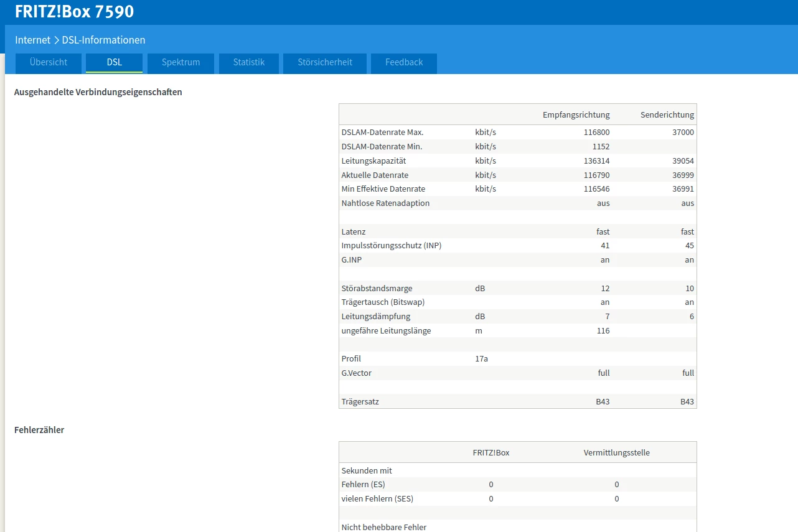Image resolution: width=798 pixels, height=532 pixels.
Task: Open the Störsicherheit tab
Action: 325,63
